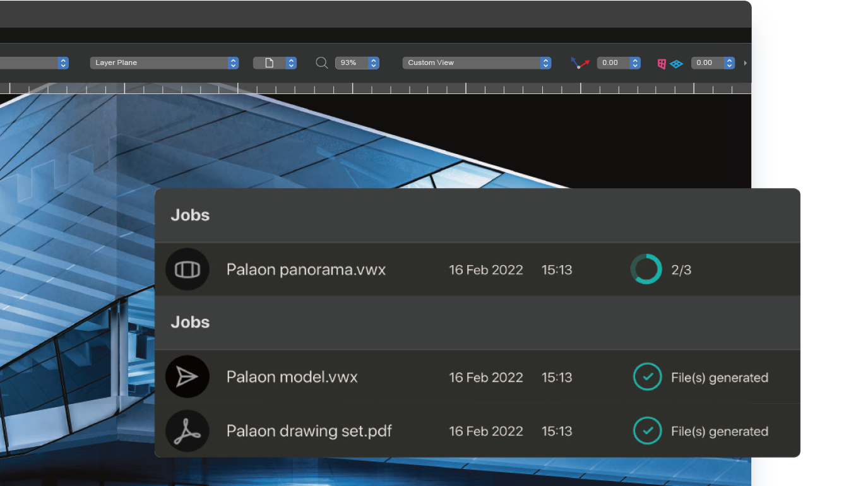Click the rotation axis arrows icon
The image size is (868, 486).
580,62
